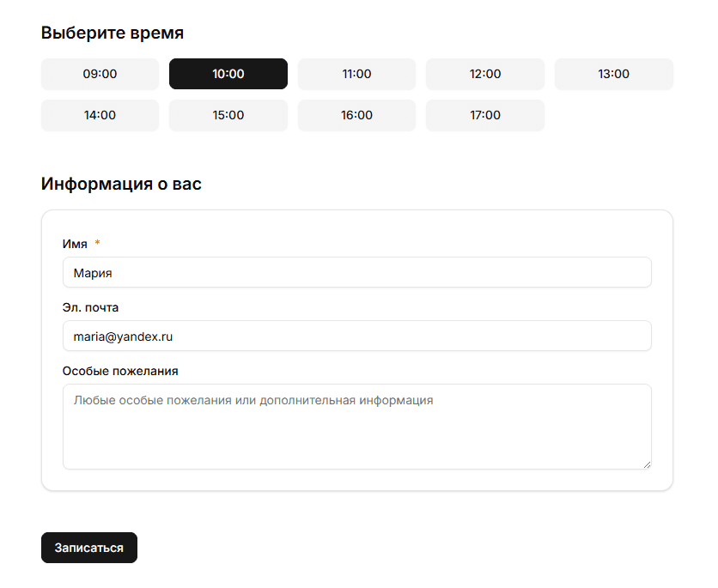718x588 pixels.
Task: Click the selected 10:00 time slot
Action: tap(228, 74)
